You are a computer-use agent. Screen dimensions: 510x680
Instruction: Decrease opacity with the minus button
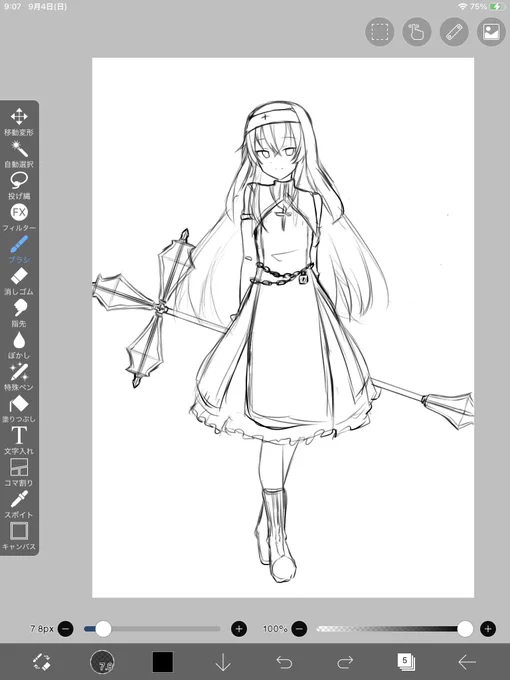tap(299, 628)
